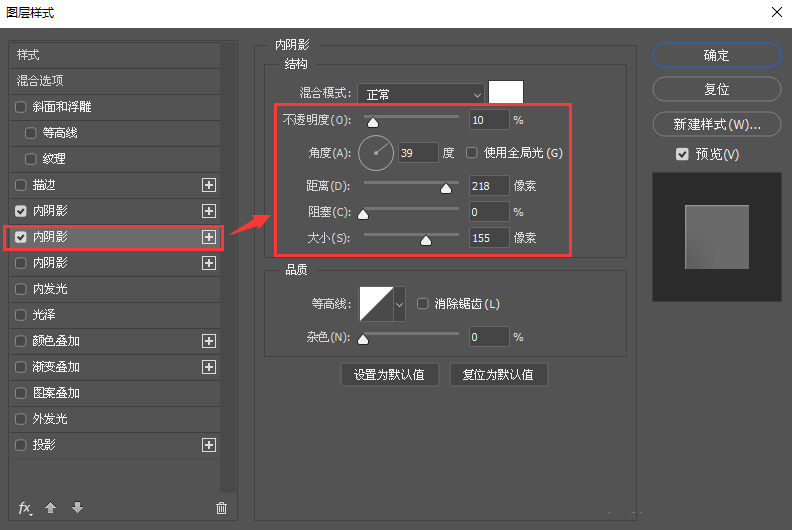Click the plus icon beside 渐变叠加
Image resolution: width=792 pixels, height=530 pixels.
tap(209, 367)
